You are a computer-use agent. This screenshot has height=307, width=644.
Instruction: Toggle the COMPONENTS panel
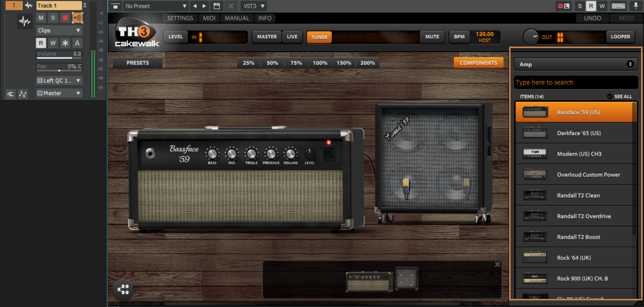click(x=478, y=63)
